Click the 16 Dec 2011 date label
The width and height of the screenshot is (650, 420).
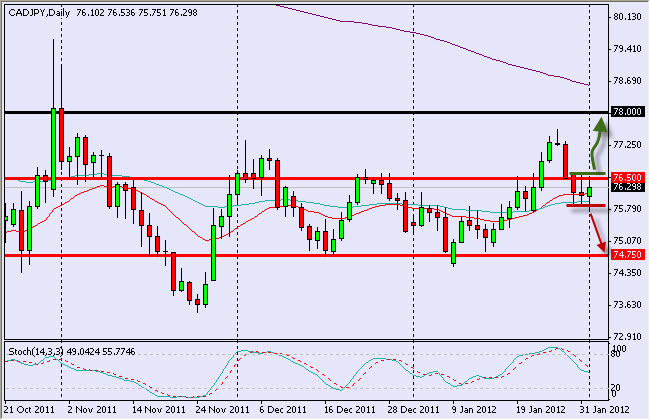point(349,410)
